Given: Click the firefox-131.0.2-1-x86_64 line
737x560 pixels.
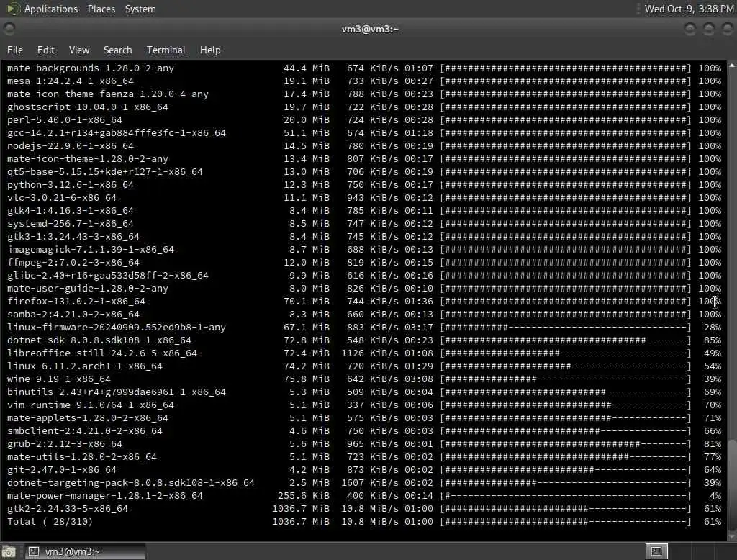Looking at the screenshot, I should [364, 302].
